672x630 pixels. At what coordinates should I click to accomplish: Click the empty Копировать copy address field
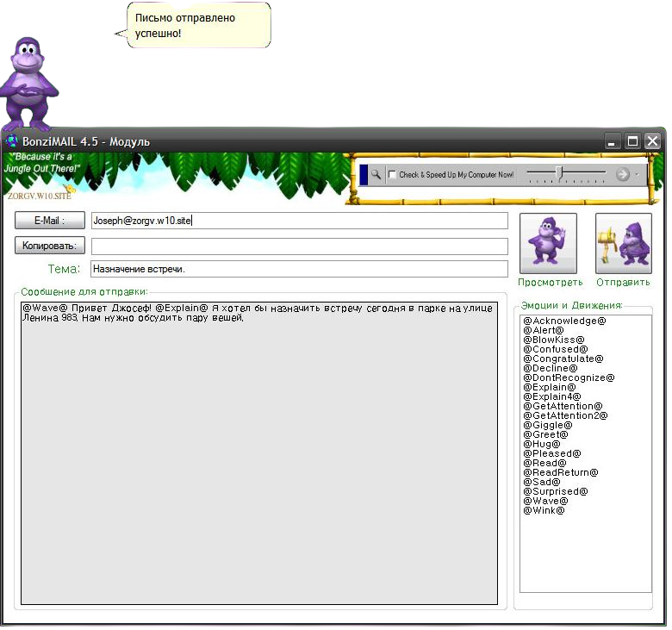point(299,246)
